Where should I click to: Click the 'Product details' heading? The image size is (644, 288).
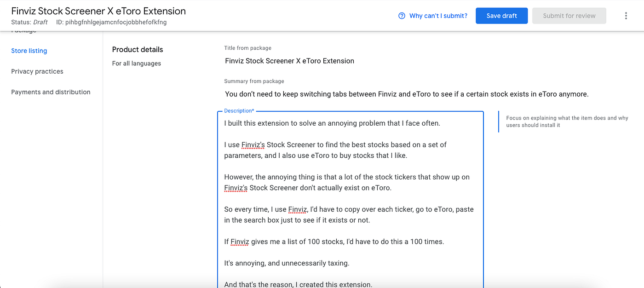138,50
